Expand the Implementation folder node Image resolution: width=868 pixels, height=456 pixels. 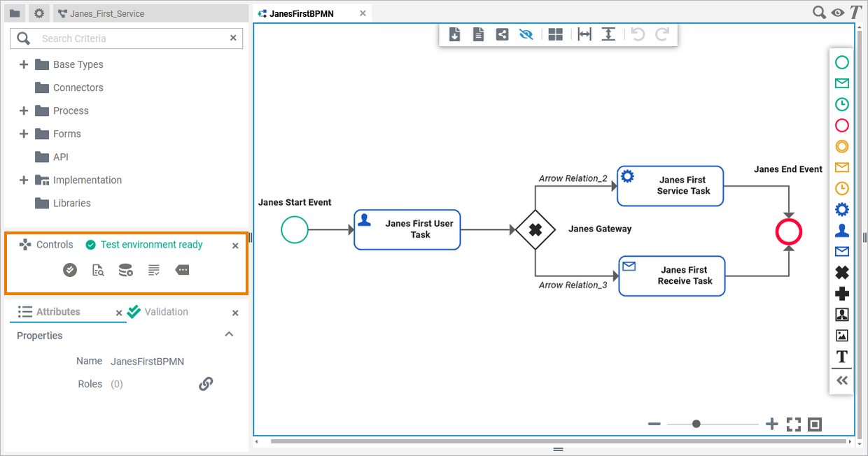tap(24, 180)
